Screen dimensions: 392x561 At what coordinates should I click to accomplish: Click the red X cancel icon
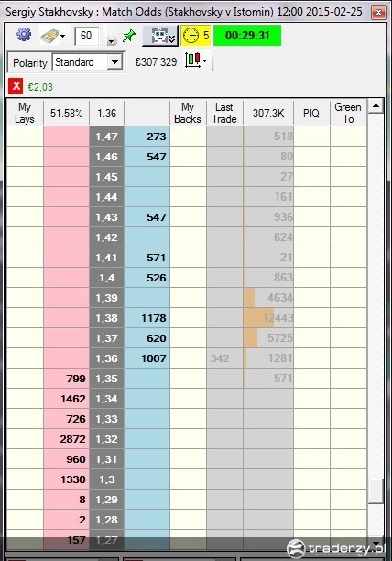pos(16,86)
